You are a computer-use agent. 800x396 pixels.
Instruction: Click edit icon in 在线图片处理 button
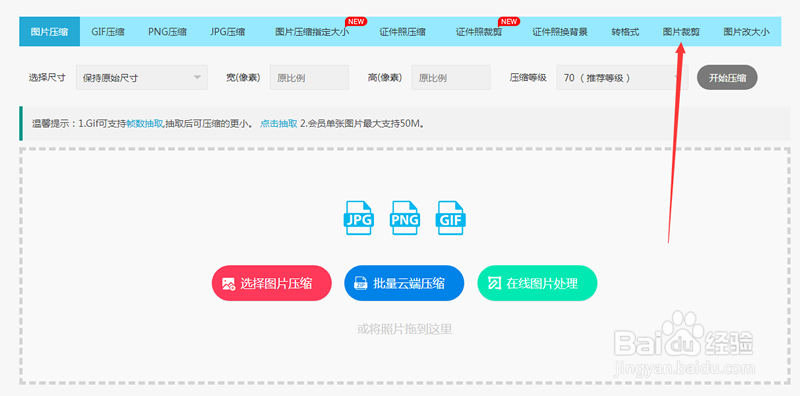(x=494, y=284)
